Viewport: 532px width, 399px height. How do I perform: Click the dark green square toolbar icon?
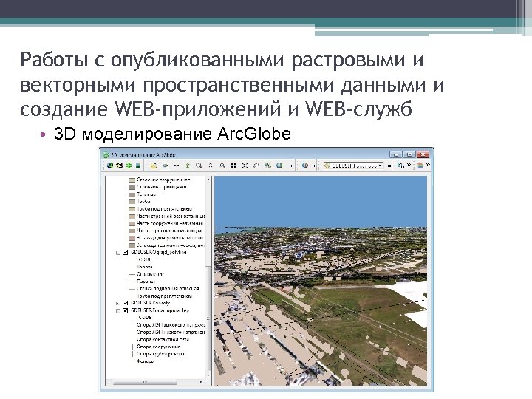[x=138, y=166]
